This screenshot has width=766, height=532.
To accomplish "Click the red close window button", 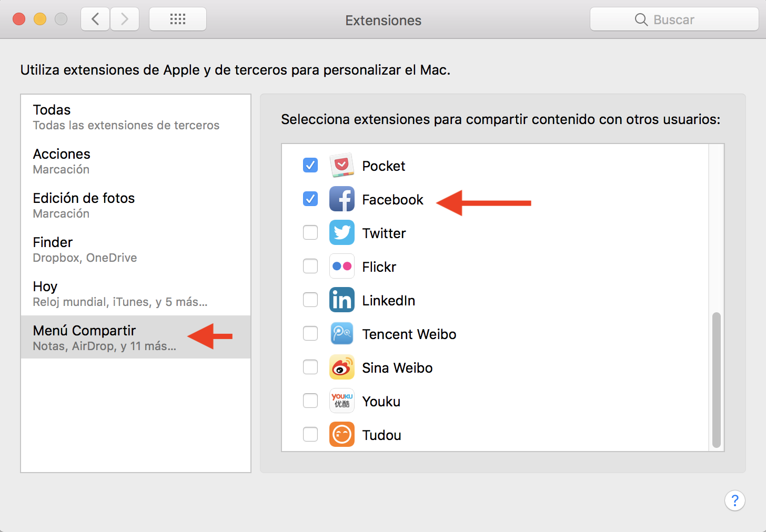I will pos(19,19).
